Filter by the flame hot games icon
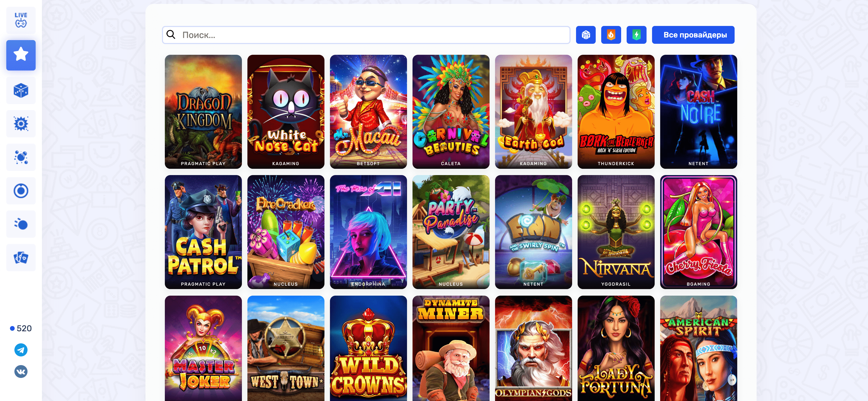The width and height of the screenshot is (868, 401). [611, 35]
